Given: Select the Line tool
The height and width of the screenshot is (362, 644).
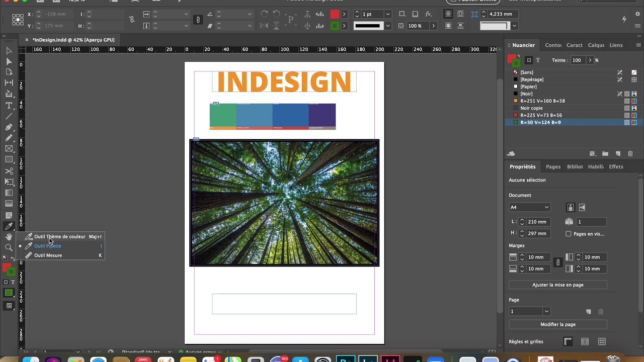Looking at the screenshot, I should 9,116.
